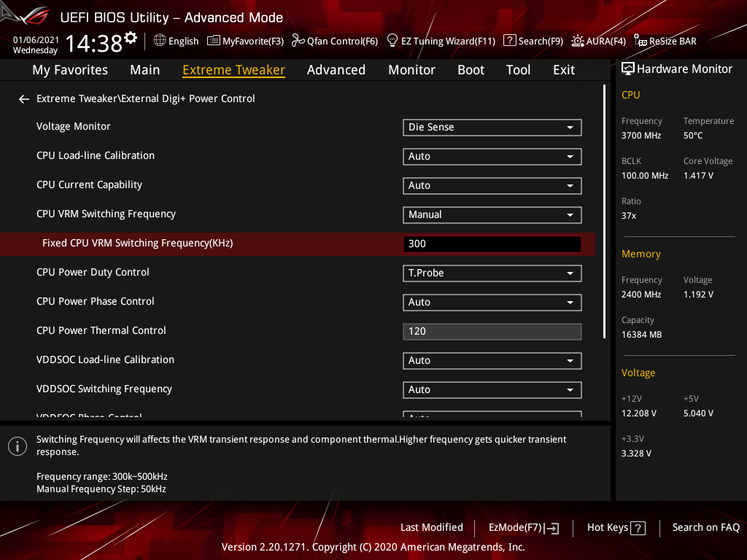The height and width of the screenshot is (560, 747).
Task: Click the 14:38 clock display
Action: coord(94,43)
